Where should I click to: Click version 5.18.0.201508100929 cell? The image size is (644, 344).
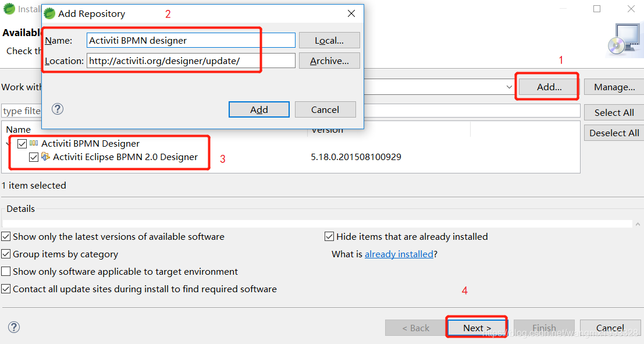pos(355,157)
